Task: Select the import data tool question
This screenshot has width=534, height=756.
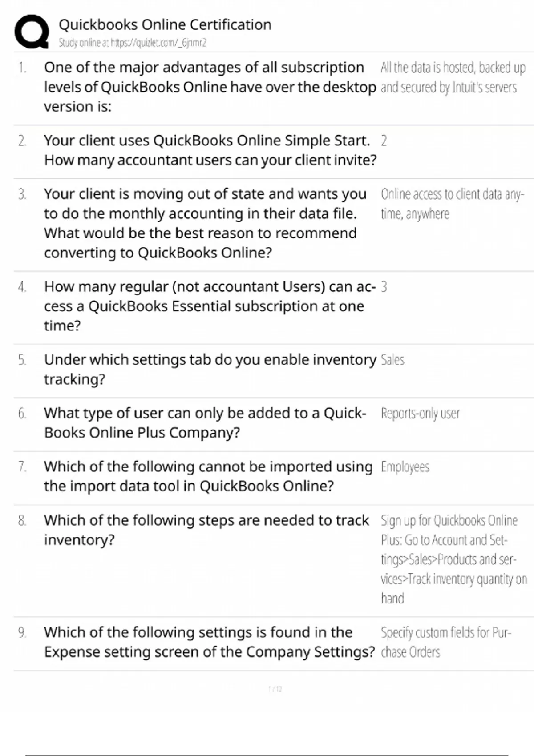Action: 208,476
